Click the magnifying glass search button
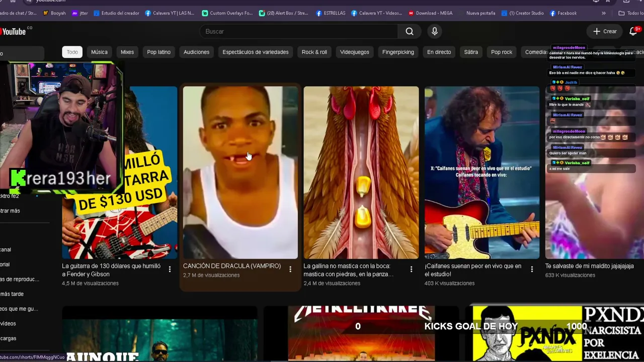 (x=410, y=31)
